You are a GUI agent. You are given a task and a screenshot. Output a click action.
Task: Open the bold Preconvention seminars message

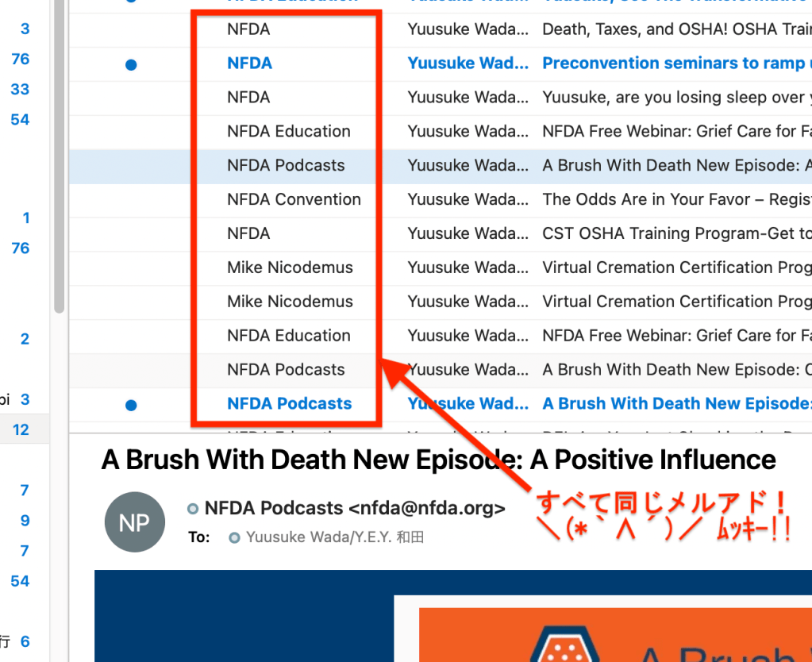tap(675, 64)
